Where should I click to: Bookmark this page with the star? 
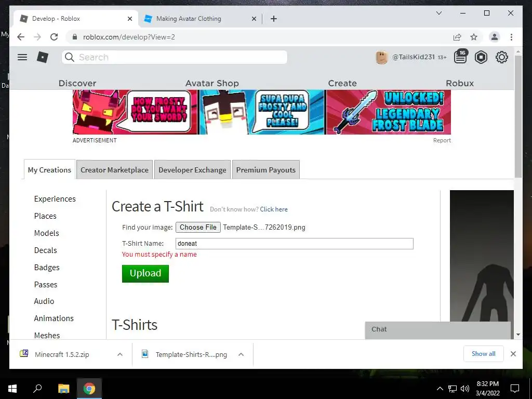coord(474,37)
